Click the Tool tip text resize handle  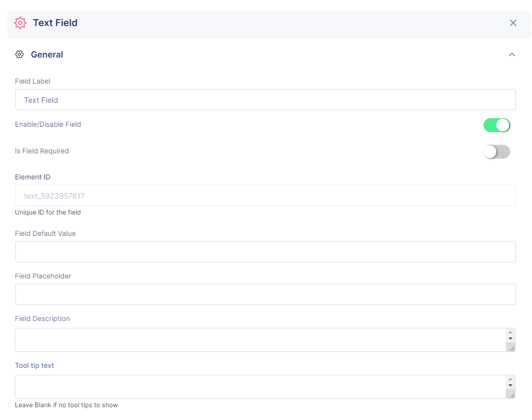pyautogui.click(x=511, y=394)
